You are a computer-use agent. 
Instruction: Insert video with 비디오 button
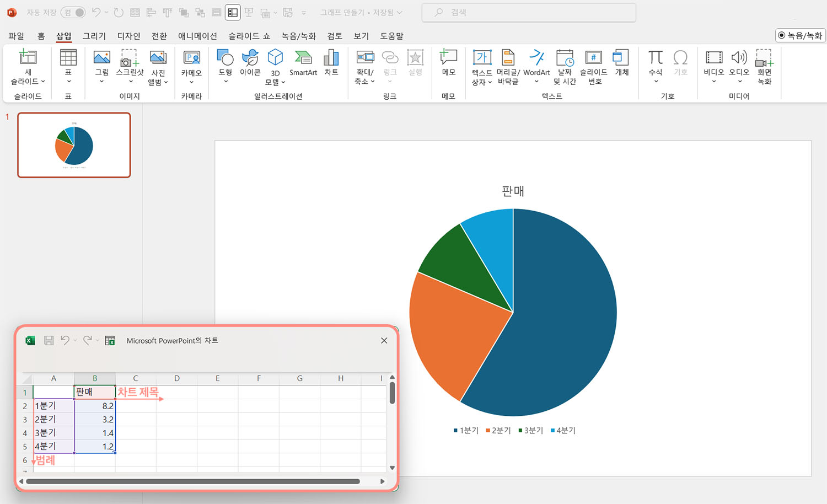point(714,66)
